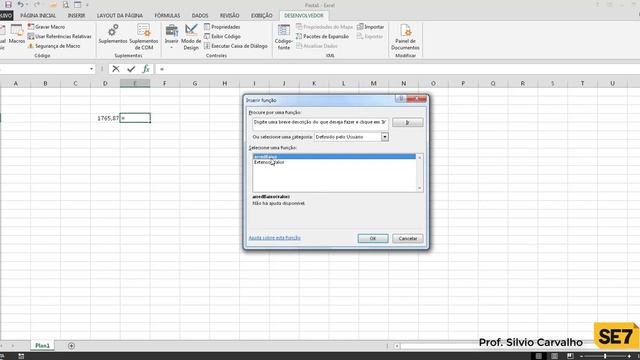Image resolution: width=640 pixels, height=360 pixels.
Task: Switch to Page Layout view icon
Action: (x=554, y=356)
